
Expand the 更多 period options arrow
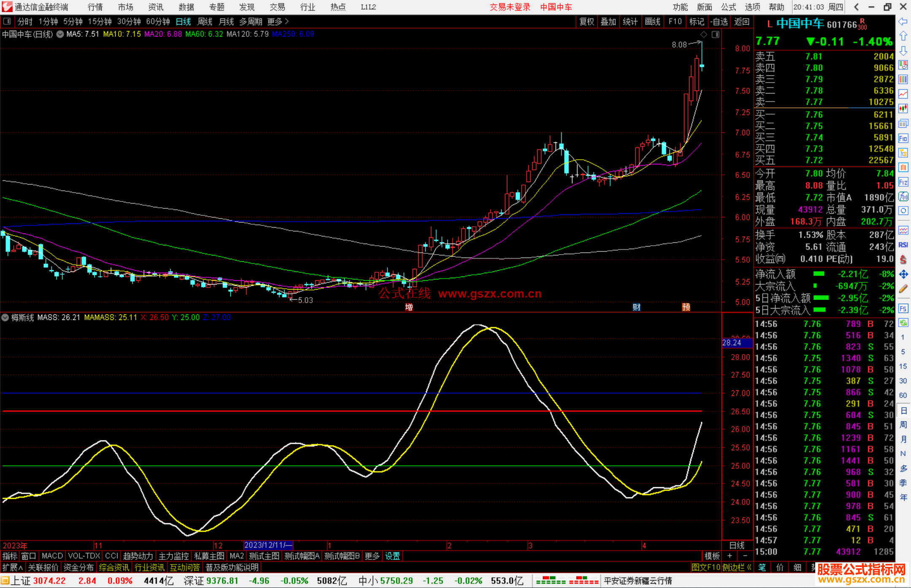[x=287, y=21]
